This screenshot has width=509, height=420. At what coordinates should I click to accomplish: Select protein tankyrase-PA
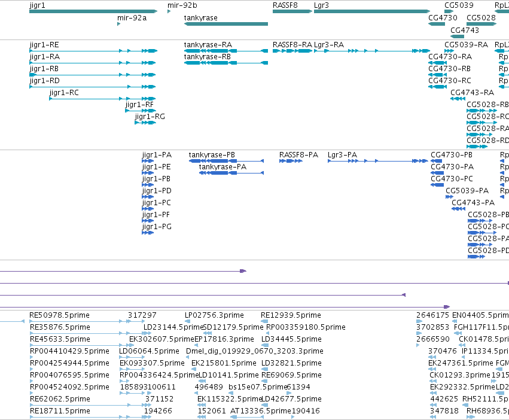231,173
